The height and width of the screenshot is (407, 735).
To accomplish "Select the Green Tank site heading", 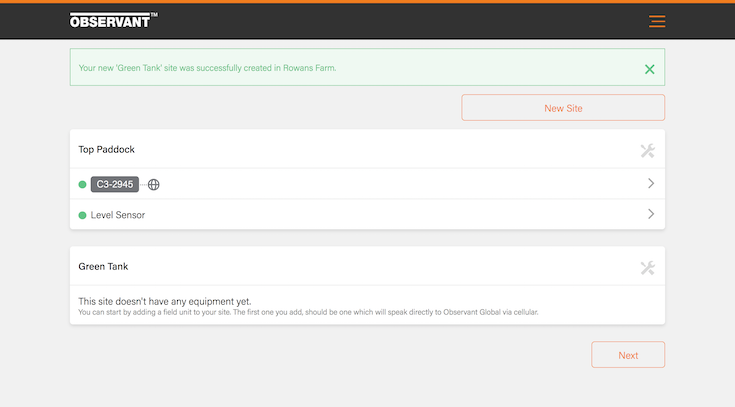I will pyautogui.click(x=103, y=267).
